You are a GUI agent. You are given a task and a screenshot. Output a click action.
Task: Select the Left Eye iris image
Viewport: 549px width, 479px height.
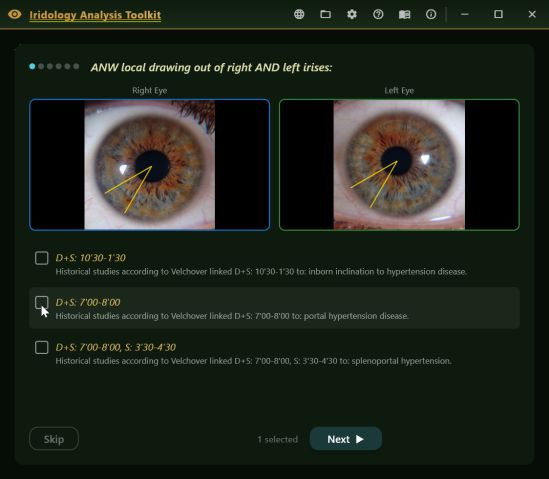click(399, 165)
